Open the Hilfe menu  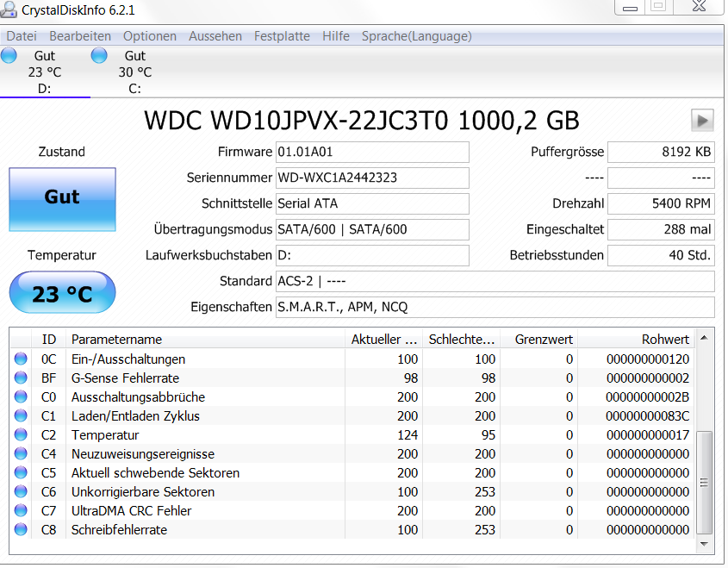pyautogui.click(x=336, y=36)
